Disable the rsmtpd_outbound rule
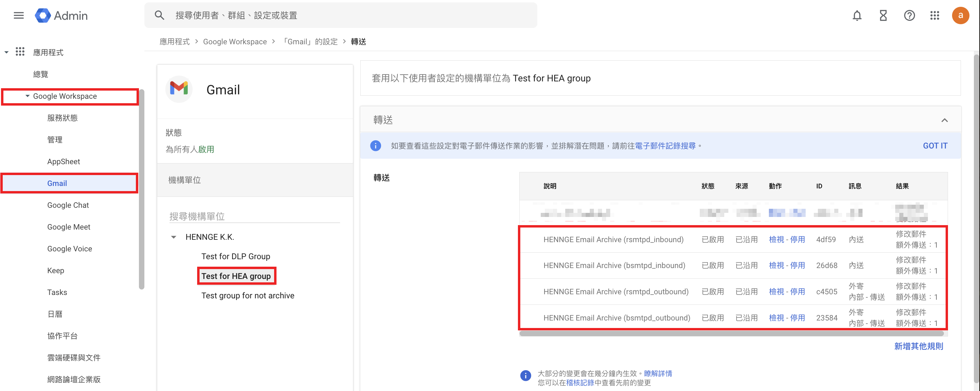The width and height of the screenshot is (980, 391). point(797,292)
